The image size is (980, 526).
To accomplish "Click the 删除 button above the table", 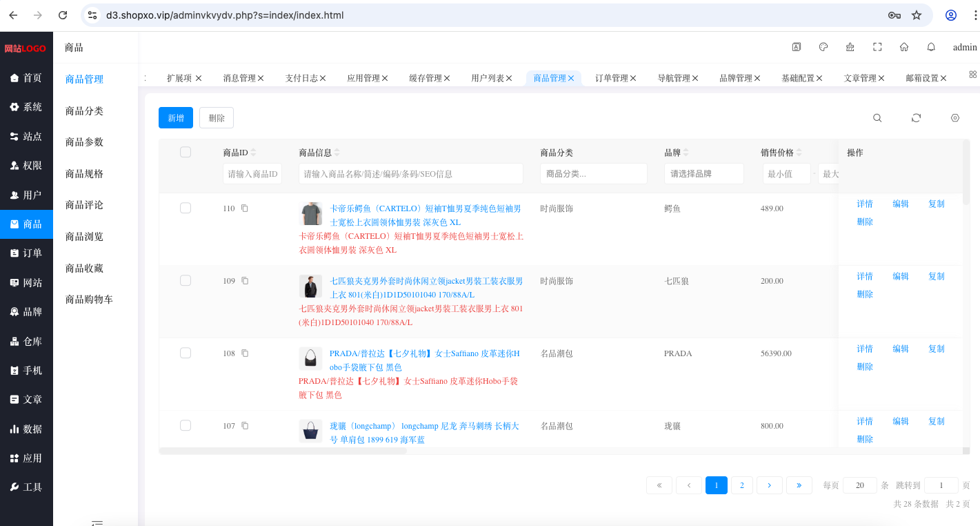I will pos(217,118).
